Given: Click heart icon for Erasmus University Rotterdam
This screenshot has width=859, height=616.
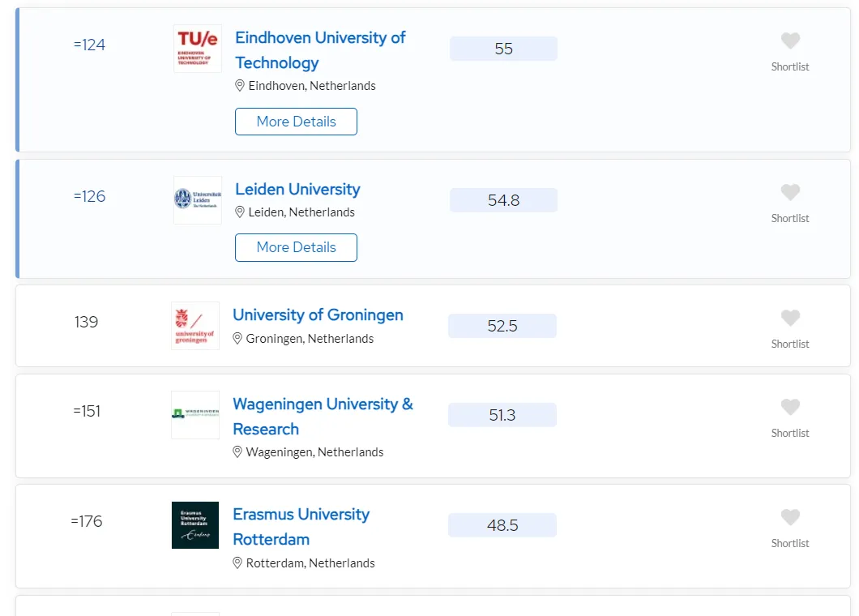Looking at the screenshot, I should (x=790, y=517).
